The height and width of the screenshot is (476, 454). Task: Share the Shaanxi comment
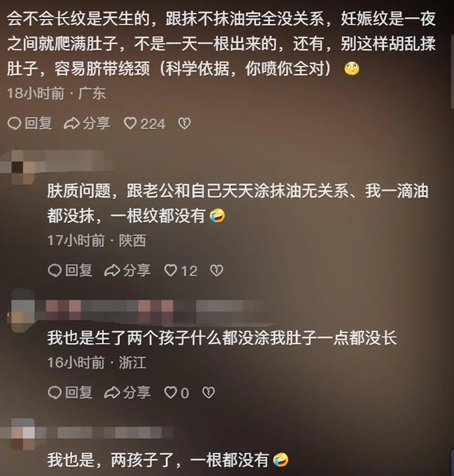127,271
